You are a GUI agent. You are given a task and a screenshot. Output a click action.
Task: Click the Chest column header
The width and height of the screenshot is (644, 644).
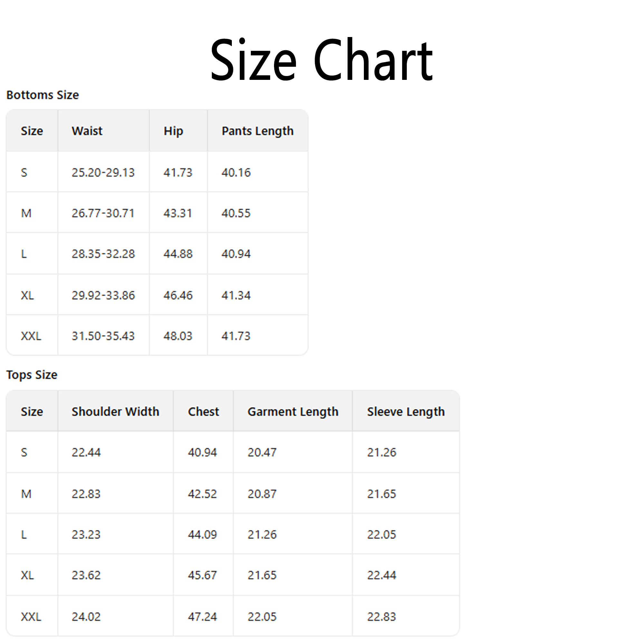click(x=204, y=412)
